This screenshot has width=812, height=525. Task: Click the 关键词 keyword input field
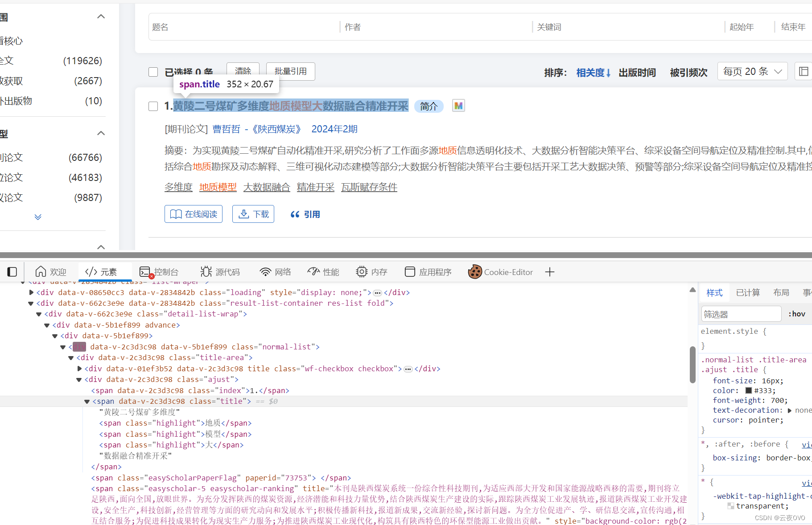[x=629, y=27]
